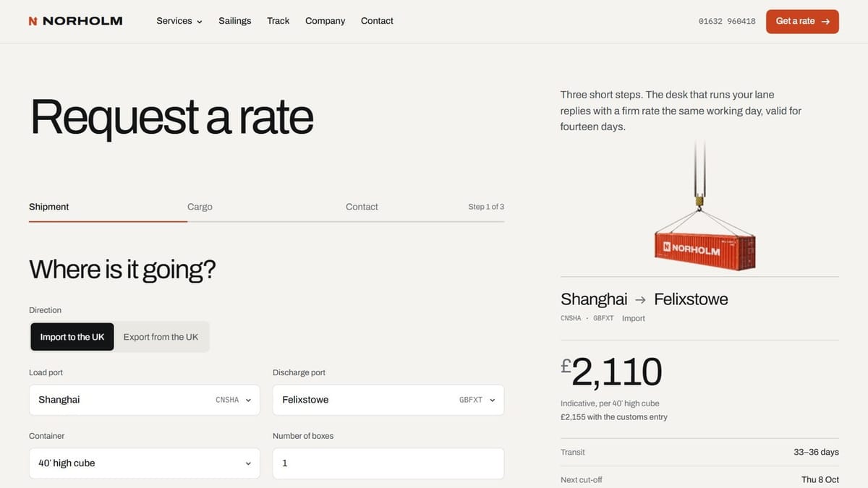This screenshot has height=488, width=868.
Task: Choose Export from the UK direction
Action: click(x=161, y=337)
